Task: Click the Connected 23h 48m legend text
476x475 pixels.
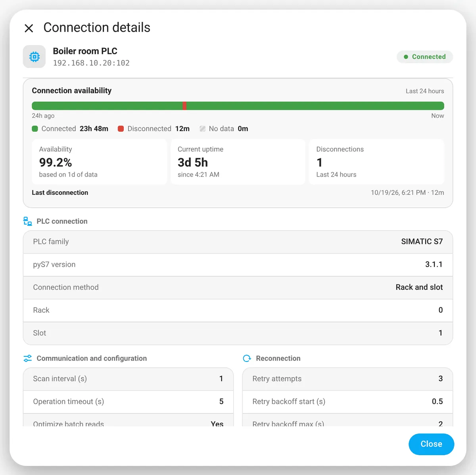Action: click(75, 129)
